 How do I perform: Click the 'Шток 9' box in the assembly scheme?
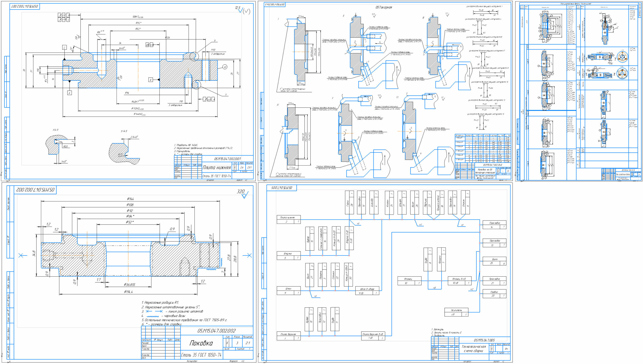click(289, 291)
